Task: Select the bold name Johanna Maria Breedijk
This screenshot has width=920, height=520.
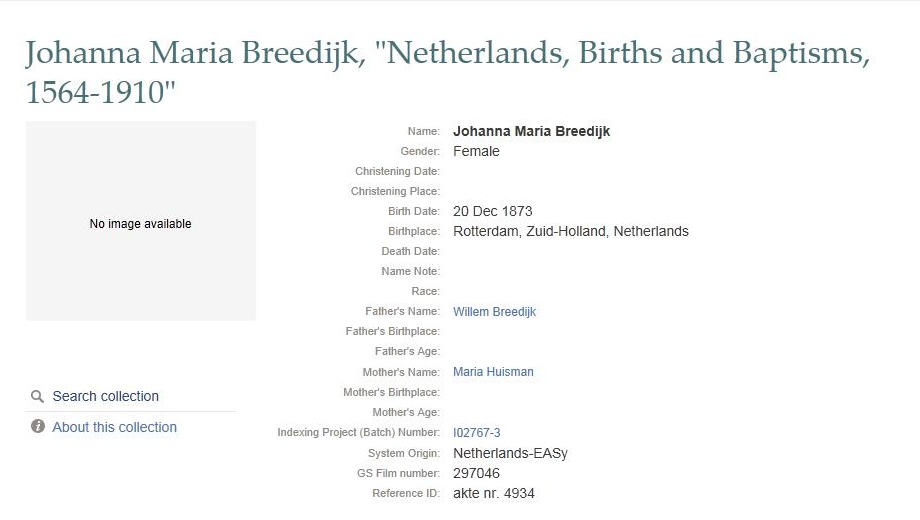Action: [531, 131]
